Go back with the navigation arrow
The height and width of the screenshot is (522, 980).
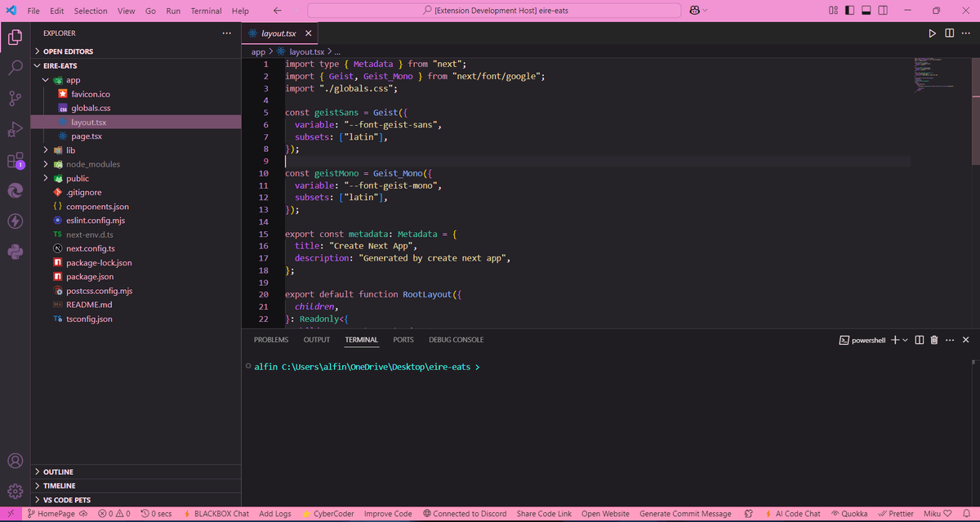(x=278, y=11)
